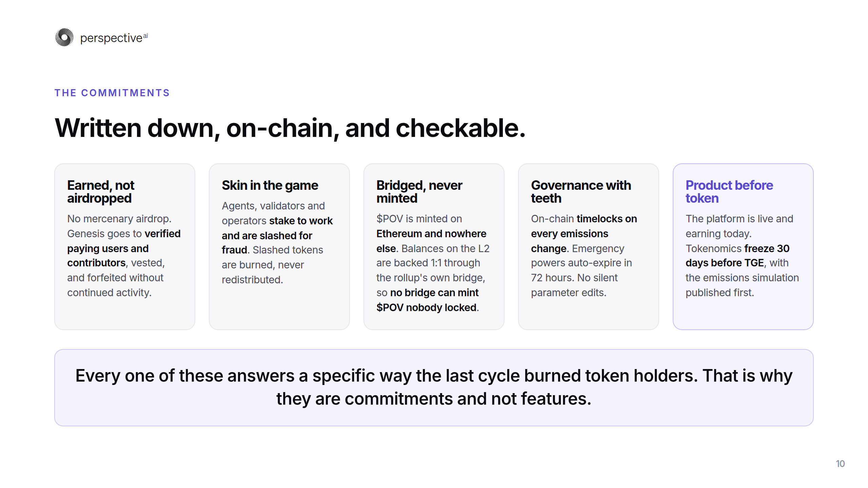Click the perspective sunburst logo icon

[x=64, y=37]
